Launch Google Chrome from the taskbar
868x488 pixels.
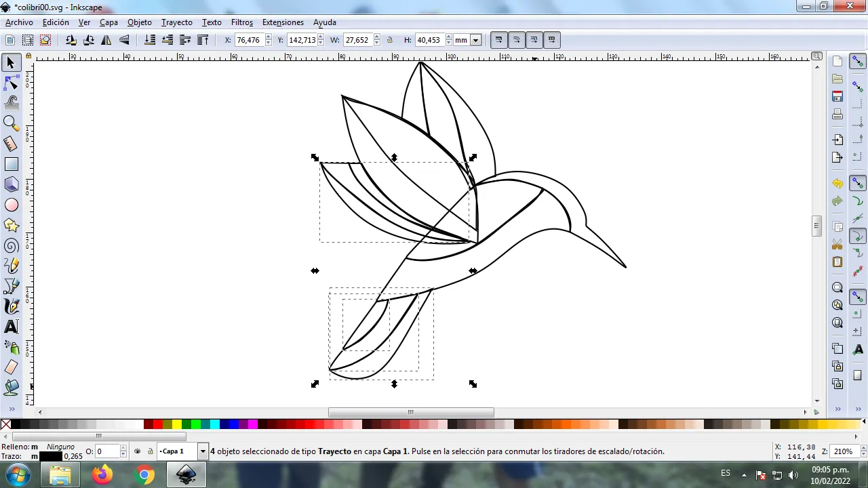(x=144, y=475)
